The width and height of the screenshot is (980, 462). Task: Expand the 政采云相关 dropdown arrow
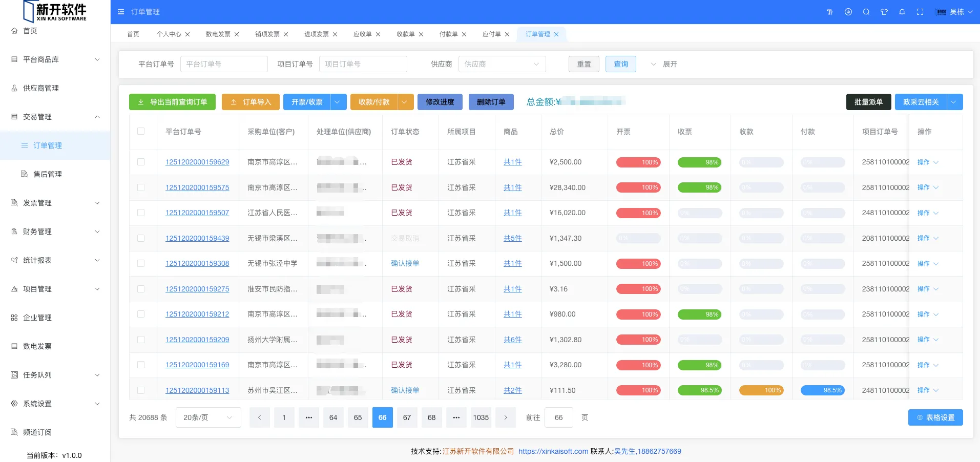tap(954, 102)
